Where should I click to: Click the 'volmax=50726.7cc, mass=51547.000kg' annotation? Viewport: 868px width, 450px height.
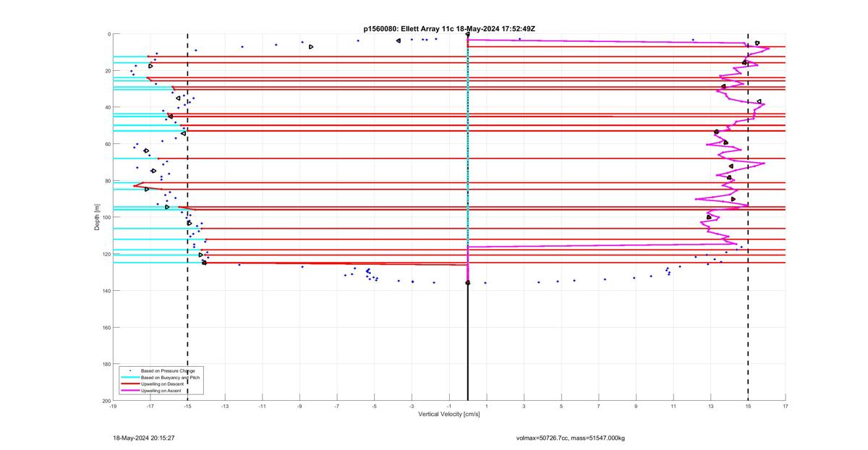tap(570, 438)
